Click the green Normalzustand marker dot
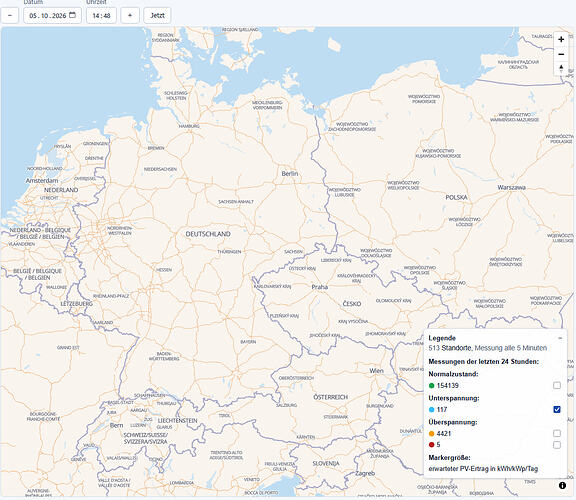Image resolution: width=576 pixels, height=500 pixels. point(432,386)
